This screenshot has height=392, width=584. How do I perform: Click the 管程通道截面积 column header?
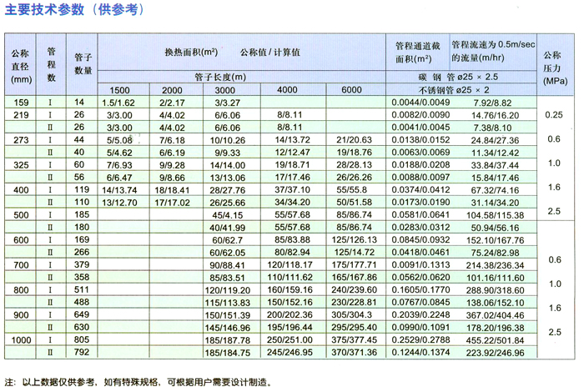click(416, 52)
